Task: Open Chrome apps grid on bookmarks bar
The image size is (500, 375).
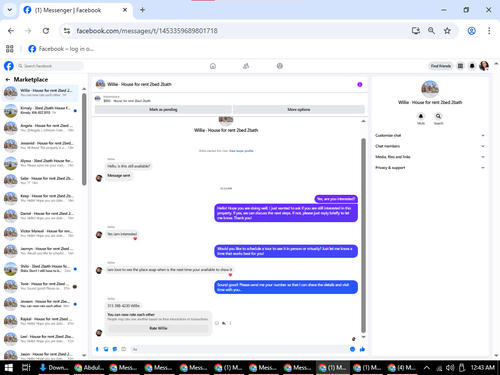Action: coord(10,49)
